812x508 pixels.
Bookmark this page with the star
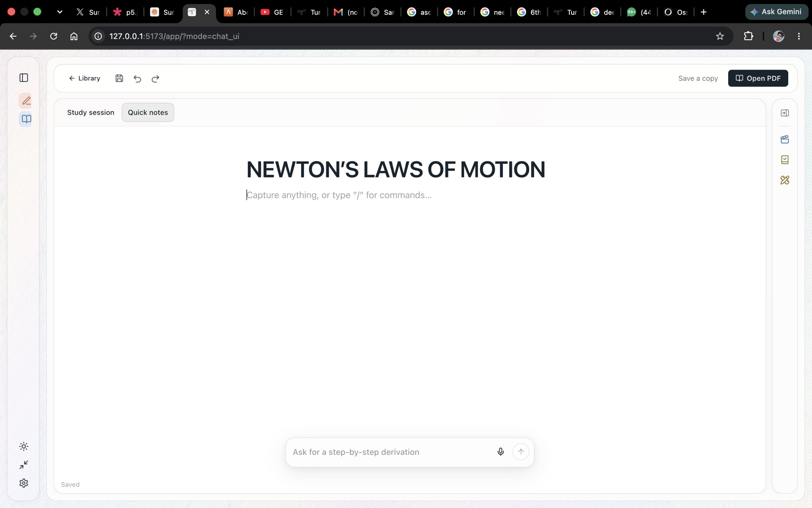point(720,36)
